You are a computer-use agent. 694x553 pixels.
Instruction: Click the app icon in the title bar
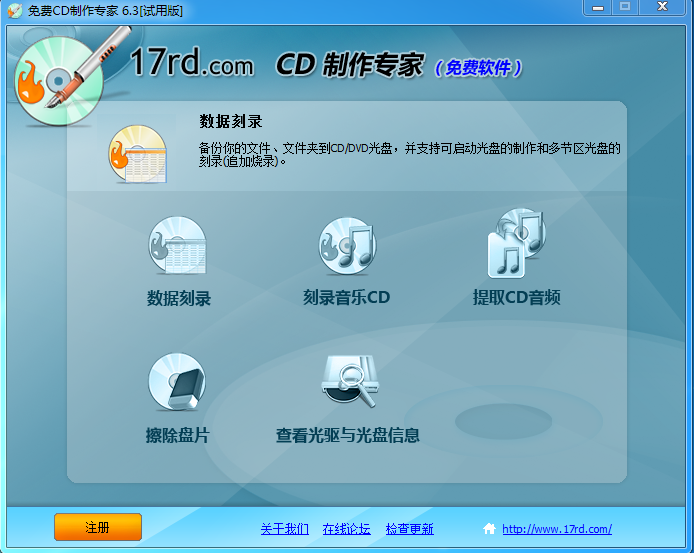(x=15, y=10)
